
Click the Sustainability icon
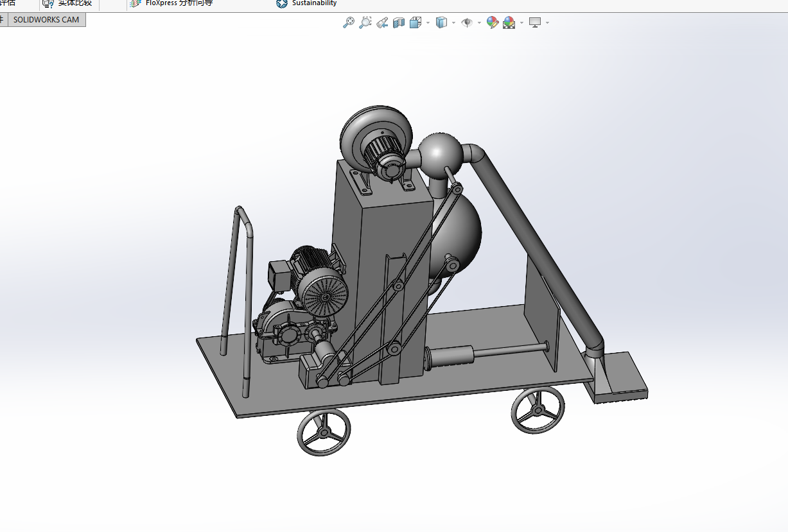click(282, 3)
